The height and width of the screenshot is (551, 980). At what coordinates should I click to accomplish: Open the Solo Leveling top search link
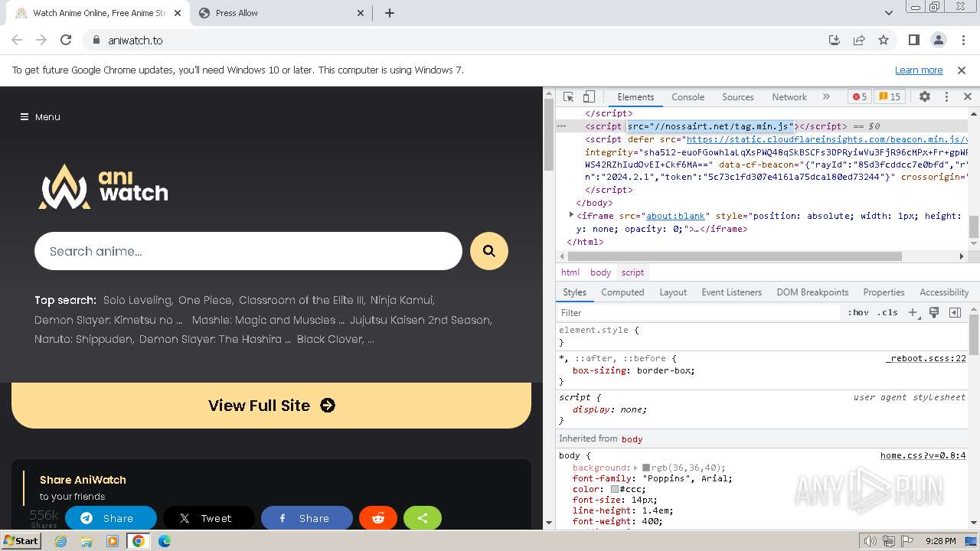click(x=139, y=300)
